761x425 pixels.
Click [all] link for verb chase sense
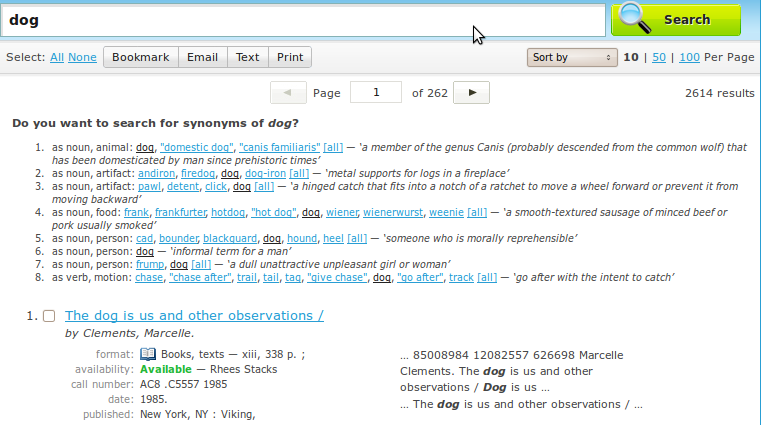click(x=487, y=278)
